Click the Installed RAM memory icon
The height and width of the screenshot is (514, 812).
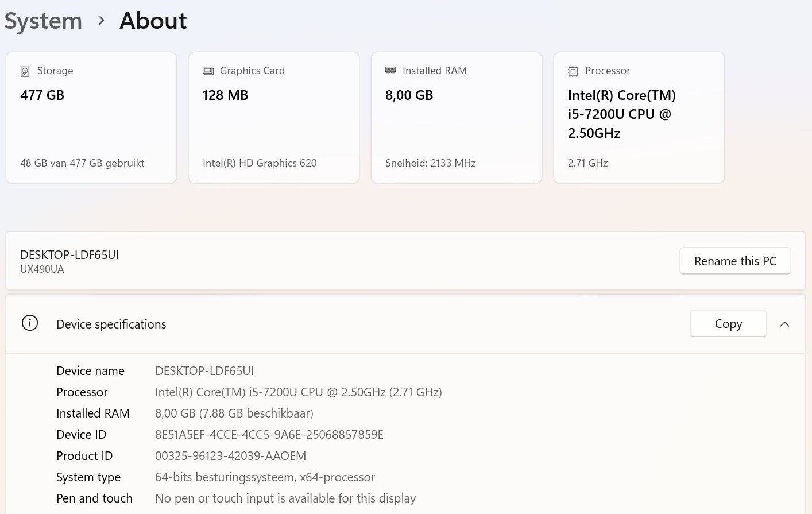pyautogui.click(x=390, y=70)
